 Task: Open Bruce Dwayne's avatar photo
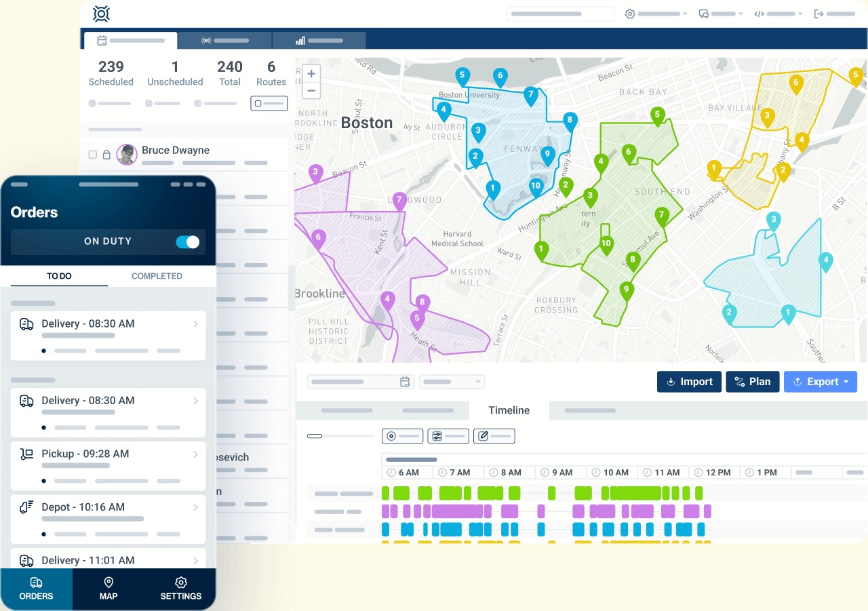(x=127, y=155)
